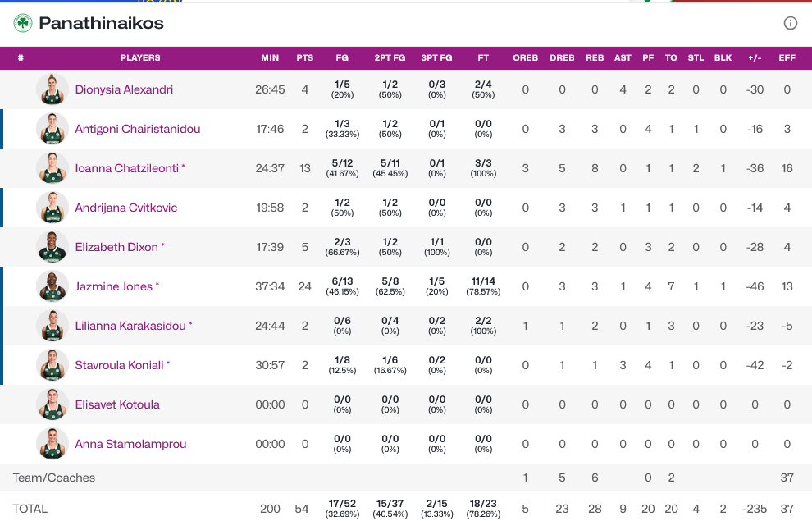Click Jazmine Jones's player avatar
The width and height of the screenshot is (812, 521).
pyautogui.click(x=52, y=286)
